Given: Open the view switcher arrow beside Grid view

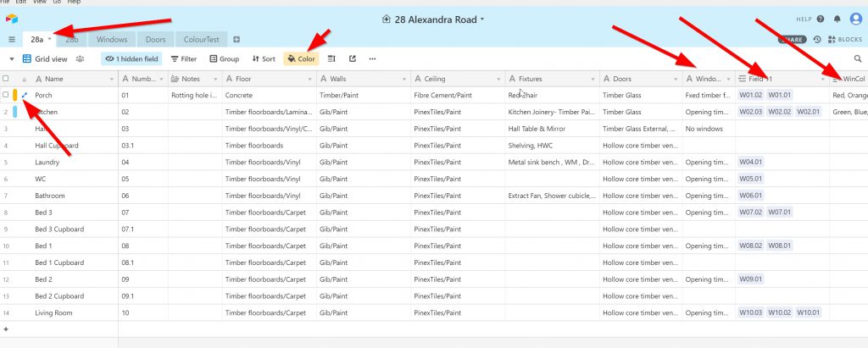Looking at the screenshot, I should click(x=12, y=59).
